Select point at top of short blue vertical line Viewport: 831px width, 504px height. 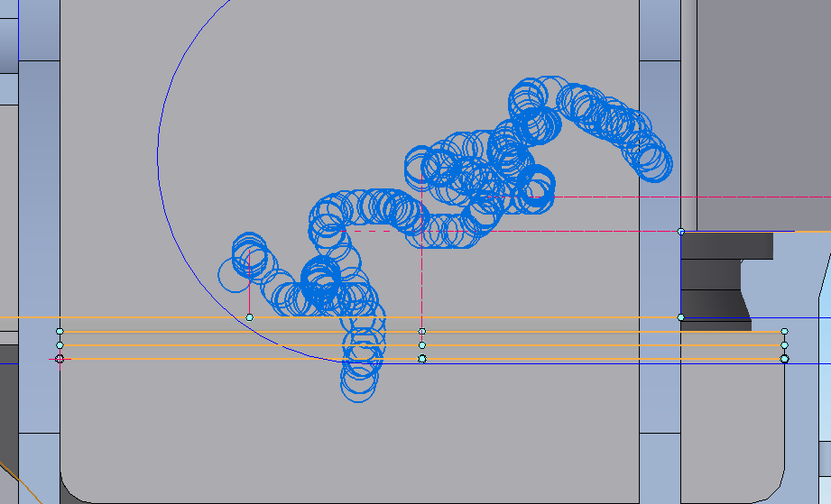coord(681,232)
